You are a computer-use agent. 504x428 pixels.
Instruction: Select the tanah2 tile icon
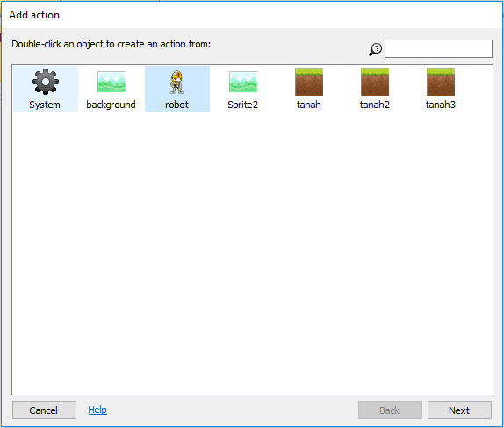pos(375,82)
